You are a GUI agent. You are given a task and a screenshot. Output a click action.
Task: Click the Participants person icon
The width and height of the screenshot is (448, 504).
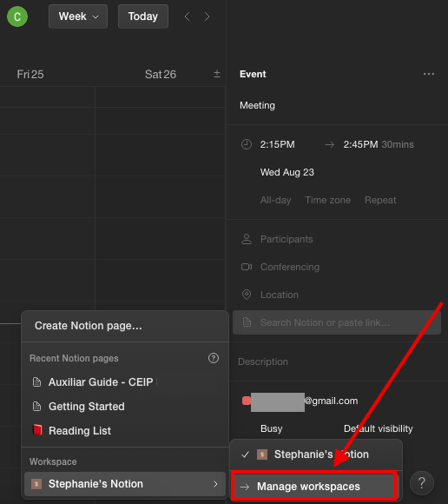(x=247, y=239)
